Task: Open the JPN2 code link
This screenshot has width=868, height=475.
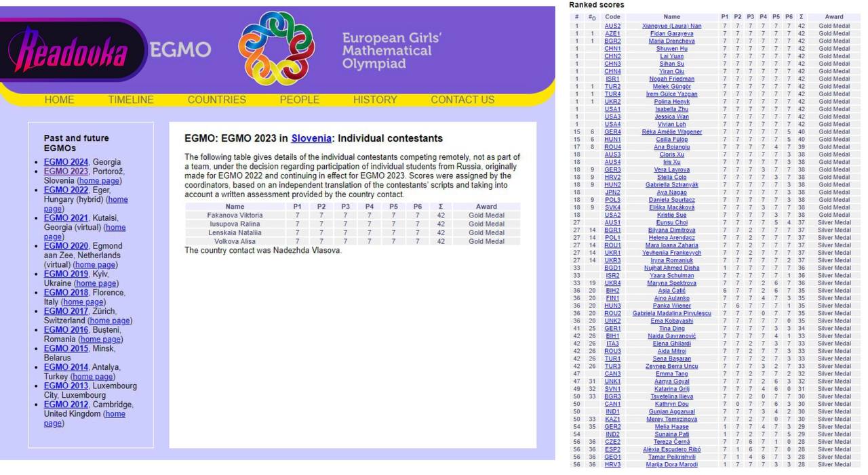Action: point(612,192)
